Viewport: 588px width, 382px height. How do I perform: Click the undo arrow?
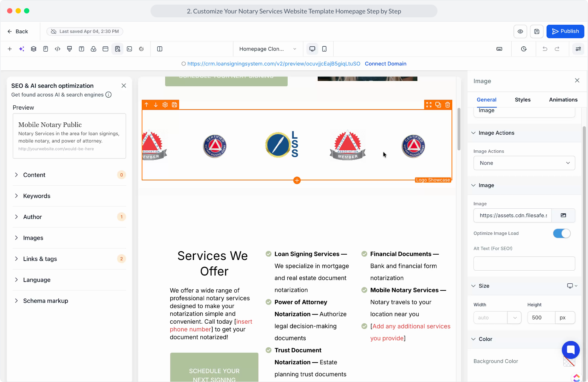point(545,49)
